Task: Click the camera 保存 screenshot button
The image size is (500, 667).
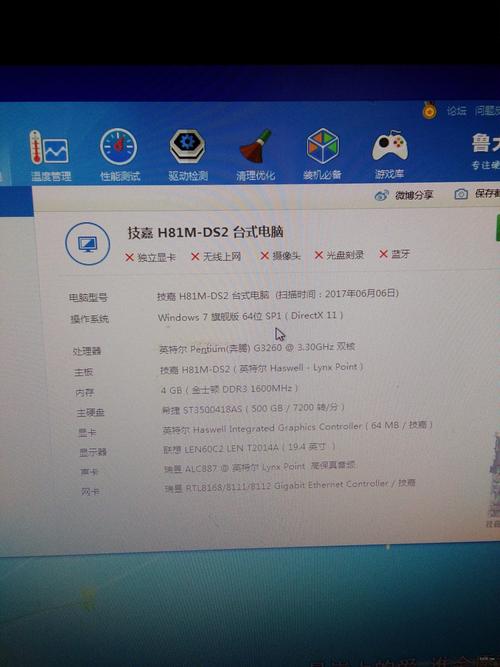Action: [x=477, y=194]
